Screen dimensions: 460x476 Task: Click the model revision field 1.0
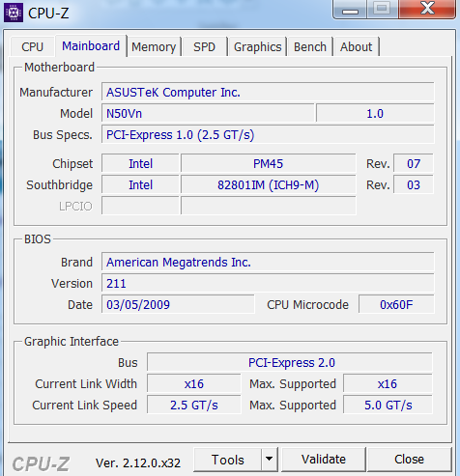coord(375,113)
